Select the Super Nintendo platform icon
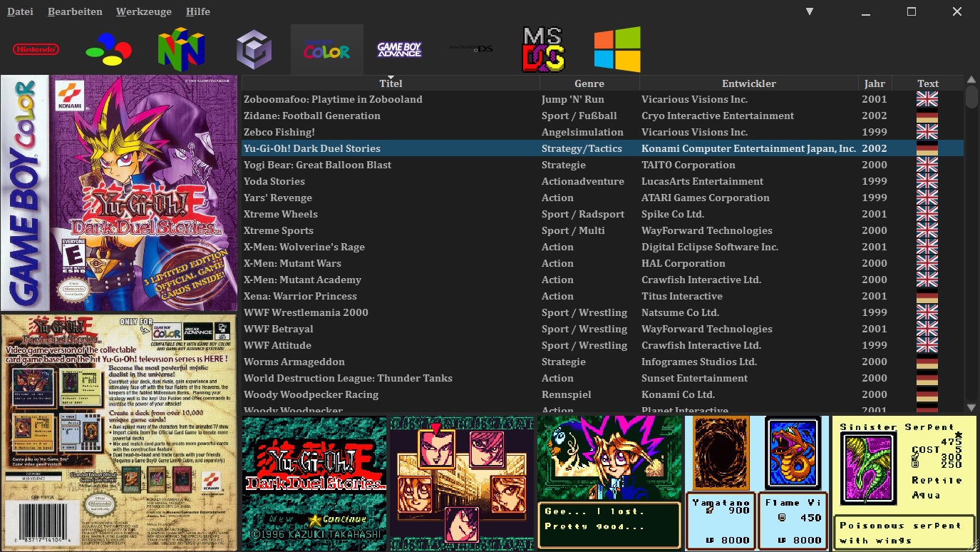 point(108,50)
